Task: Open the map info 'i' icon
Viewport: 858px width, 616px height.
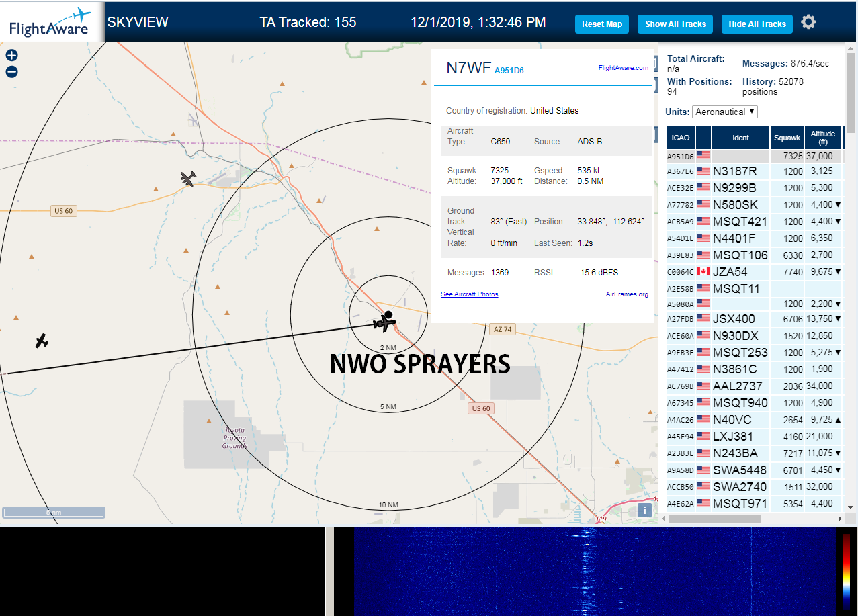Action: coord(644,510)
